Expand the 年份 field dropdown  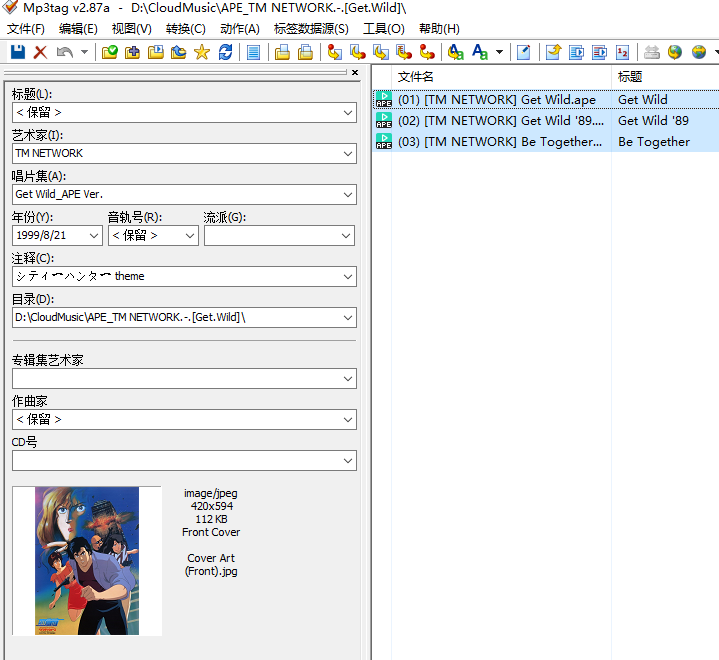click(x=94, y=235)
